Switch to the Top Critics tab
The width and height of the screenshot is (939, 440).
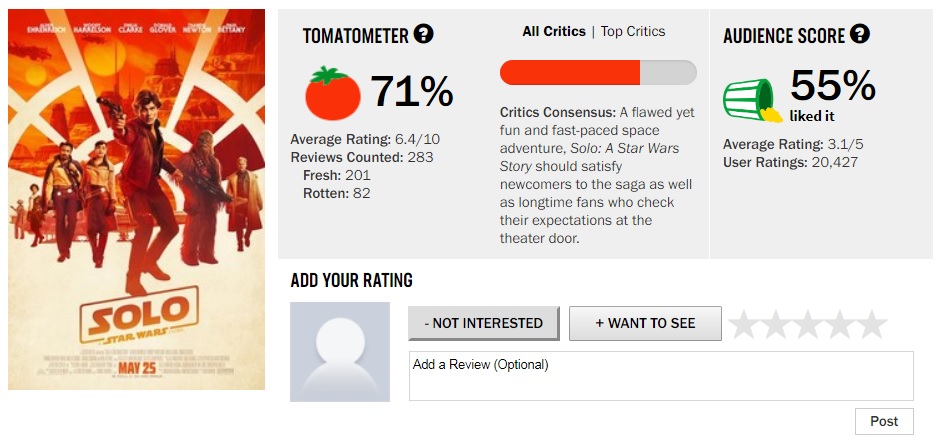point(633,32)
